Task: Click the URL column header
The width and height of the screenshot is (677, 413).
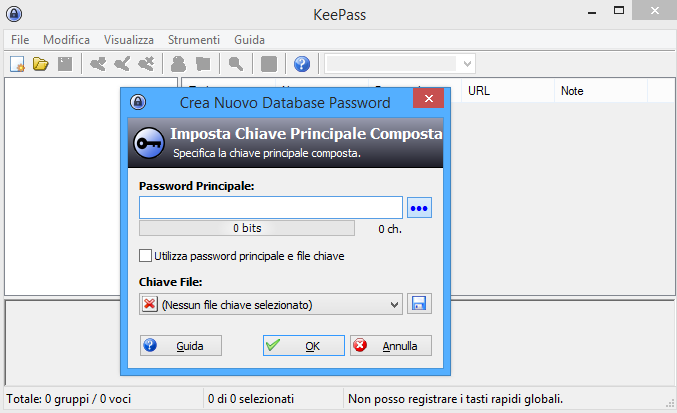Action: [x=508, y=91]
